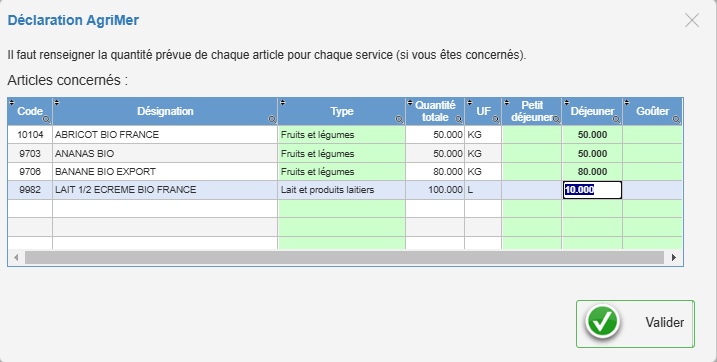Click the search icon in Désignation column header

point(272,119)
